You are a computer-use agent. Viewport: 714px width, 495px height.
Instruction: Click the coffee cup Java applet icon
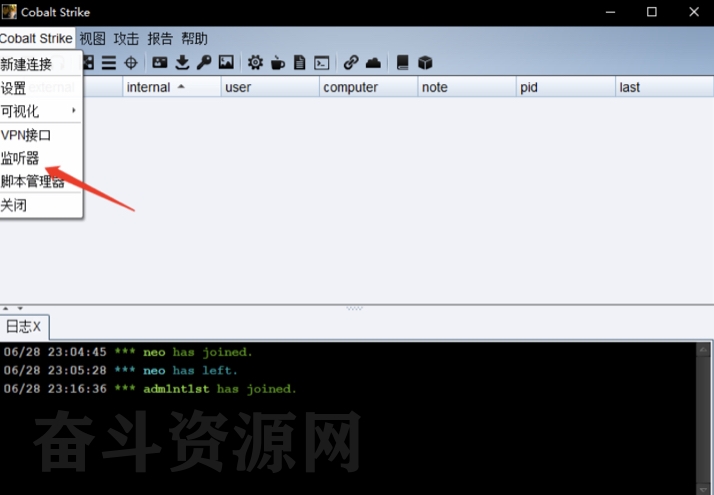(x=277, y=63)
